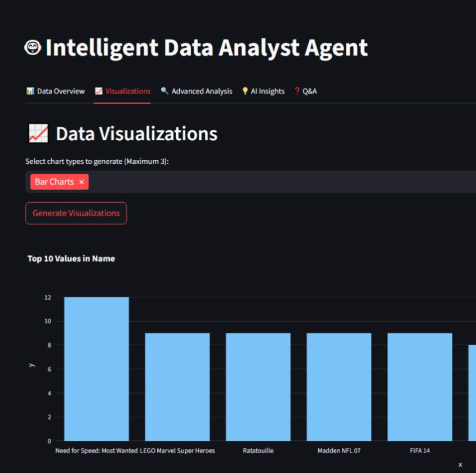Screen dimensions: 476x473
Task: Remove the Bar Charts tag
Action: coord(81,182)
